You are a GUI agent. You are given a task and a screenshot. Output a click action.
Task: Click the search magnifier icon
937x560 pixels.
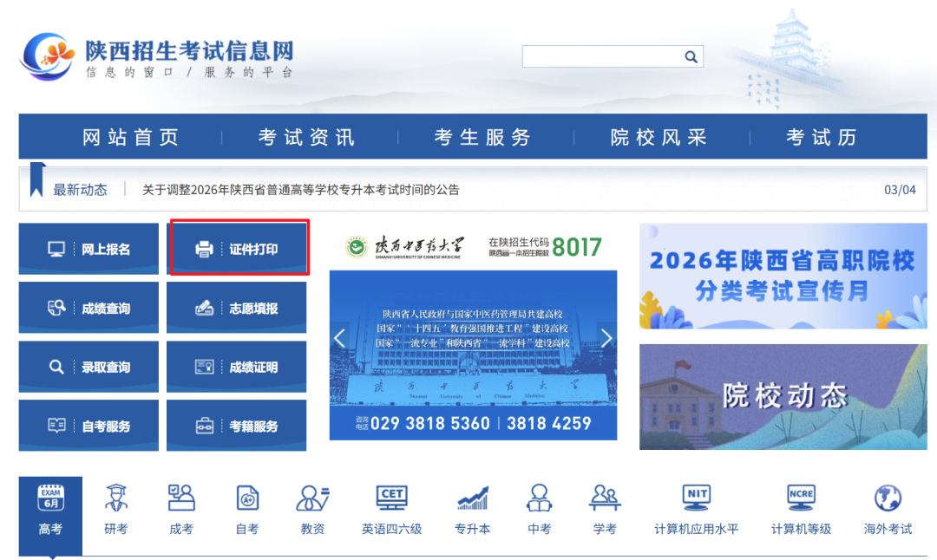click(x=690, y=55)
